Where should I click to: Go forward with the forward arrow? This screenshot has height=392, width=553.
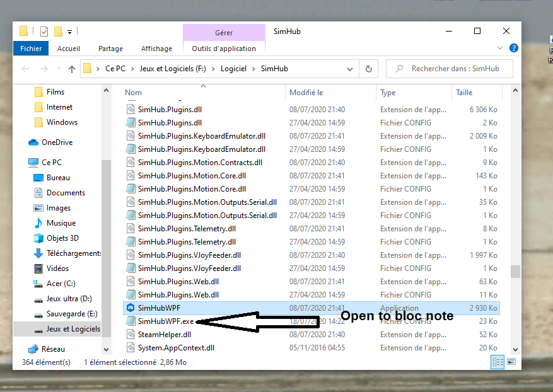(x=44, y=69)
